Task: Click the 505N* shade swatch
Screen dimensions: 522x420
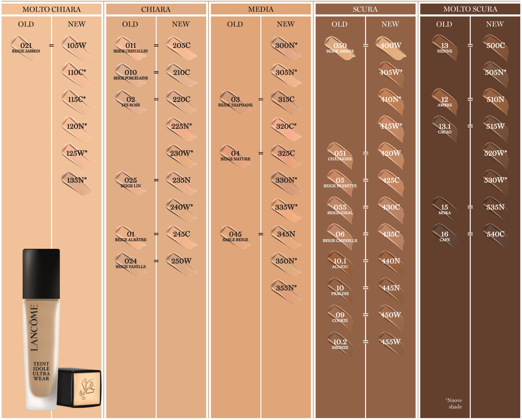Action: 496,75
